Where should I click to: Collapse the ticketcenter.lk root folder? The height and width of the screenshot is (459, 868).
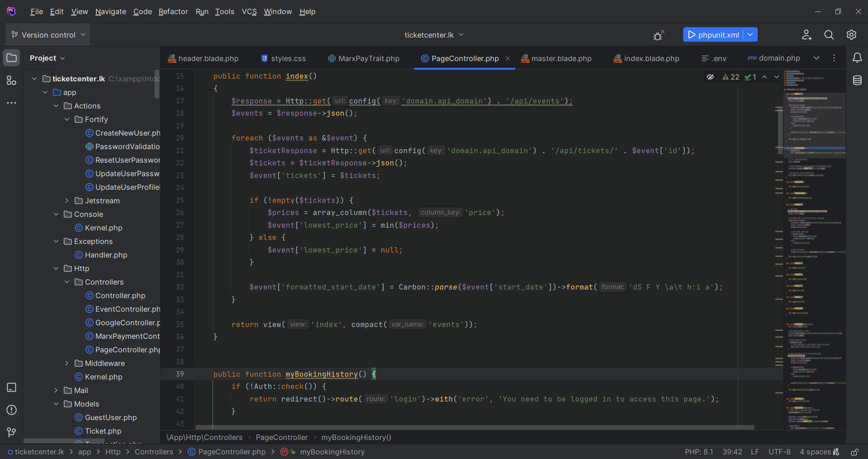[34, 79]
